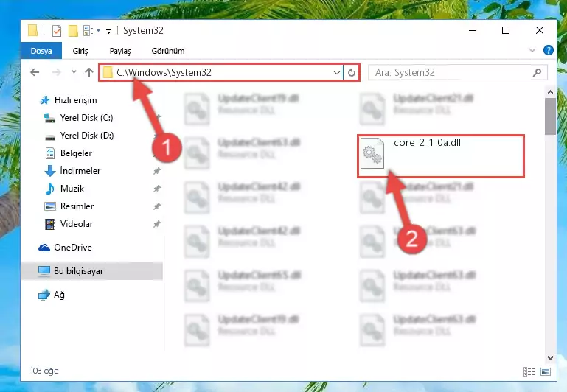Click the New folder quick access icon

pos(73,31)
